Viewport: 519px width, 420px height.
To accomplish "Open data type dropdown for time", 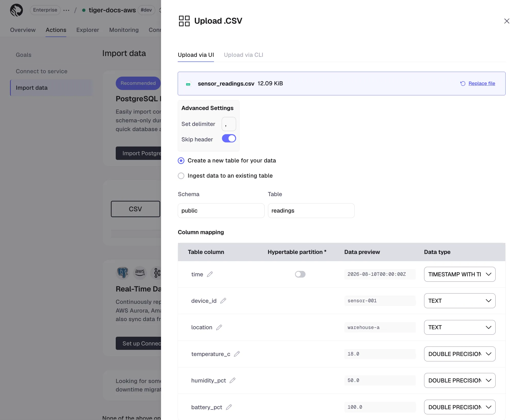I will coord(460,274).
